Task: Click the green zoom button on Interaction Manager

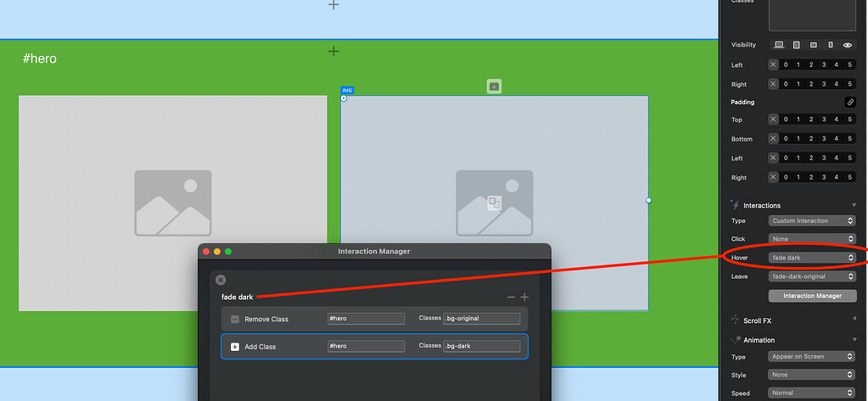Action: pos(228,252)
